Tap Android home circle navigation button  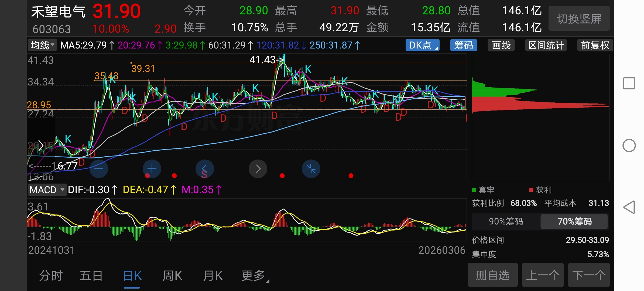[x=629, y=145]
